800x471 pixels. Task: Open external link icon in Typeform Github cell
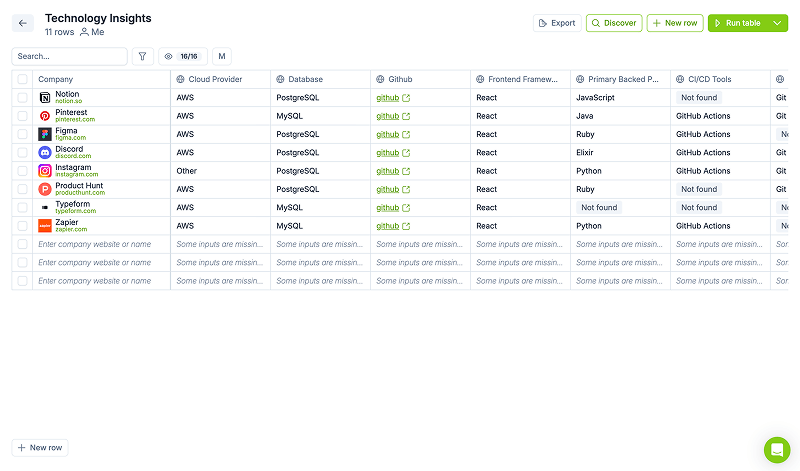click(x=406, y=208)
